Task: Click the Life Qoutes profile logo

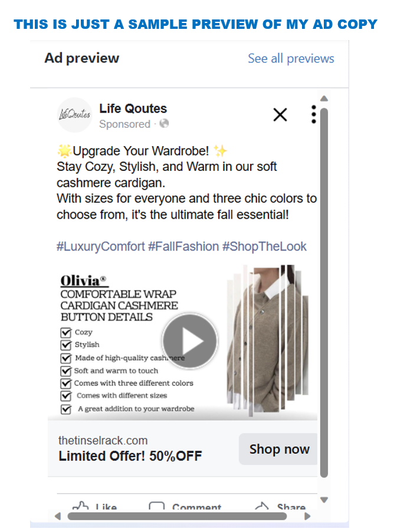Action: click(75, 115)
